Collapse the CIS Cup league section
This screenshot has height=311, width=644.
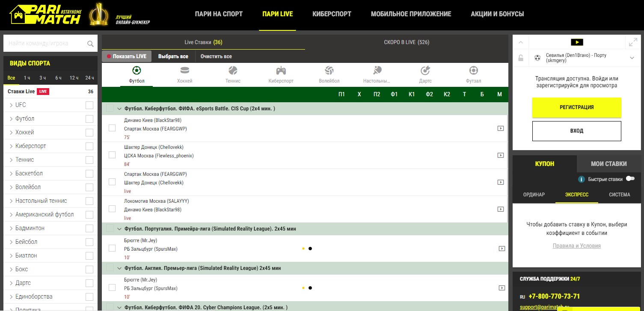(120, 109)
